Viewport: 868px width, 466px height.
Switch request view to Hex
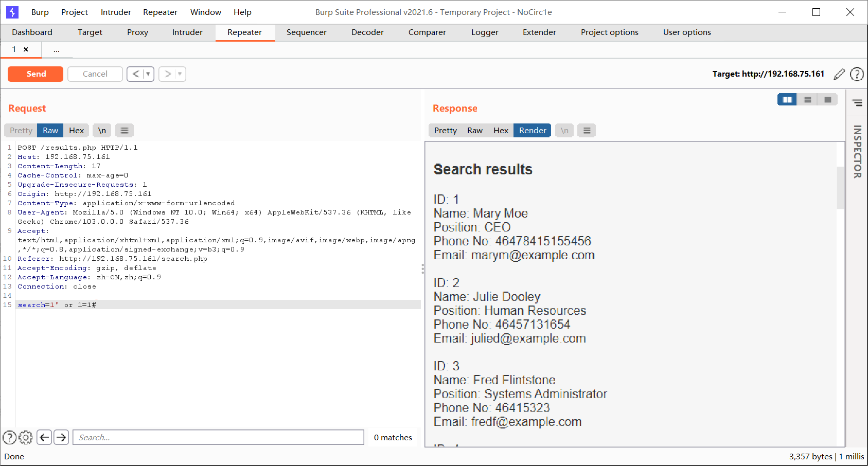pos(76,131)
